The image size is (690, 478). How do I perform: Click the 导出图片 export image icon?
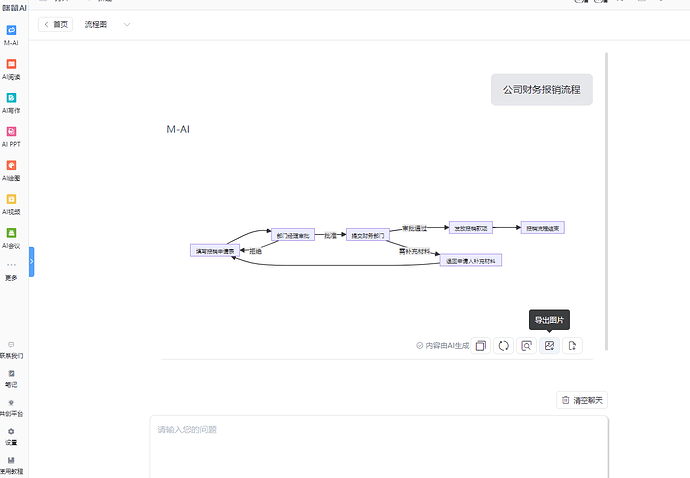[x=549, y=346]
